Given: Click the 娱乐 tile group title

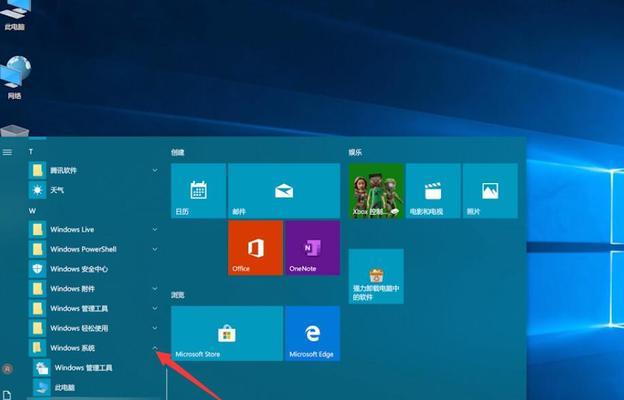Looking at the screenshot, I should click(355, 152).
